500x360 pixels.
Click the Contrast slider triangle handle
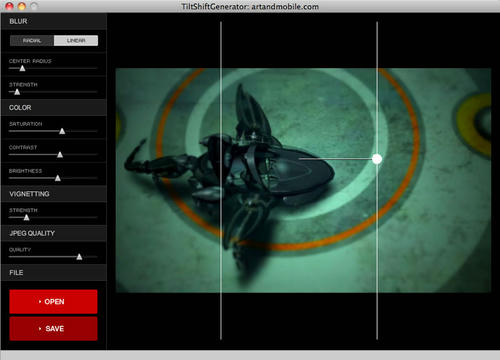[x=60, y=155]
